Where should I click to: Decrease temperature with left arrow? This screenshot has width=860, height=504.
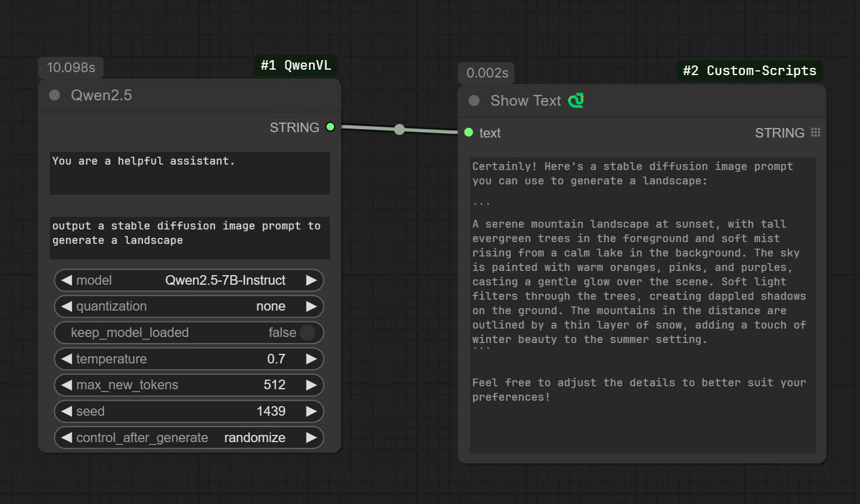[x=67, y=359]
